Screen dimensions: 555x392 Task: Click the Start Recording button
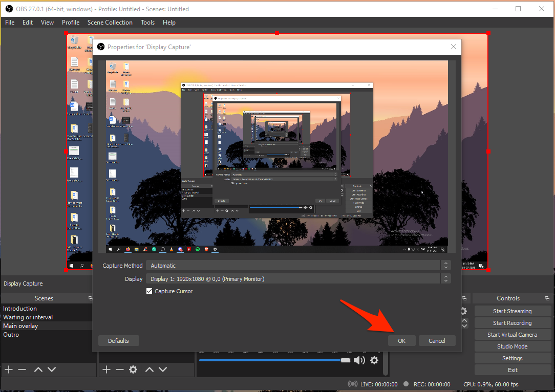[x=512, y=323]
